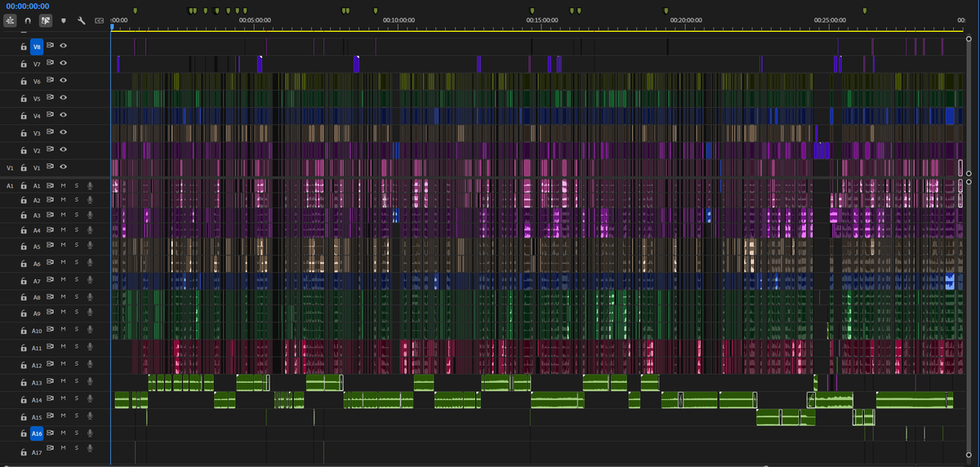Viewport: 980px width, 467px height.
Task: Click voice-over record mic on A16
Action: pyautogui.click(x=90, y=434)
